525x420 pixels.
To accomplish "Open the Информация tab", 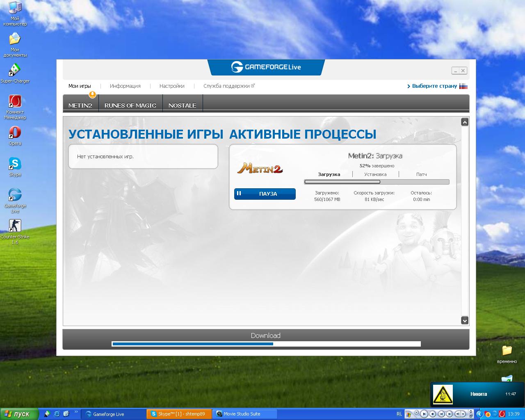I will 125,86.
